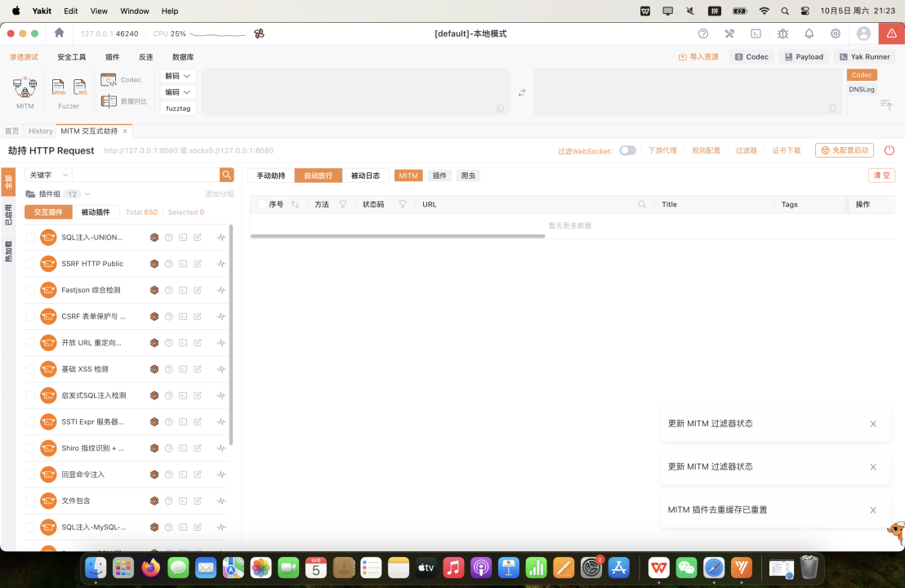Screen dimensions: 905x588
Task: Open the notification bell icon
Action: (x=809, y=33)
